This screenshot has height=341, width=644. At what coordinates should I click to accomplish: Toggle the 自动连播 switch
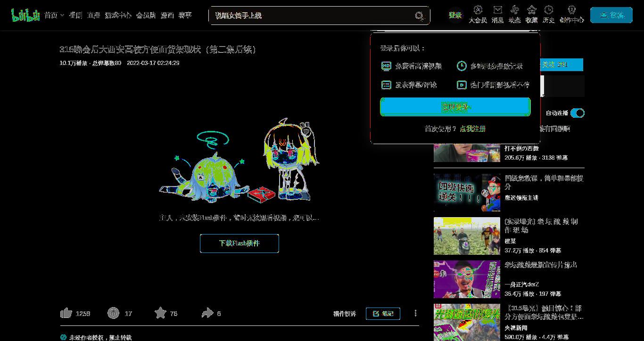(x=578, y=113)
